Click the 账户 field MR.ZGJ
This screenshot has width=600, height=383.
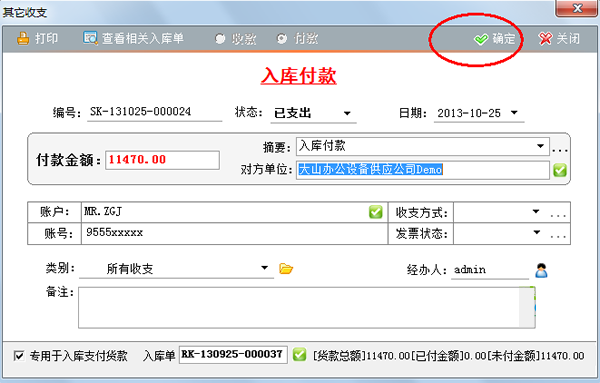(x=234, y=212)
